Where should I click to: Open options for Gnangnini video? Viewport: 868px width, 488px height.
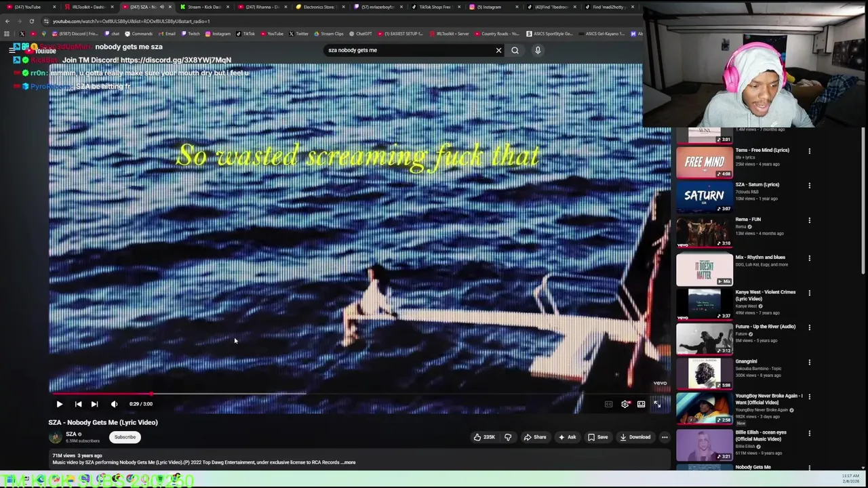pos(809,363)
